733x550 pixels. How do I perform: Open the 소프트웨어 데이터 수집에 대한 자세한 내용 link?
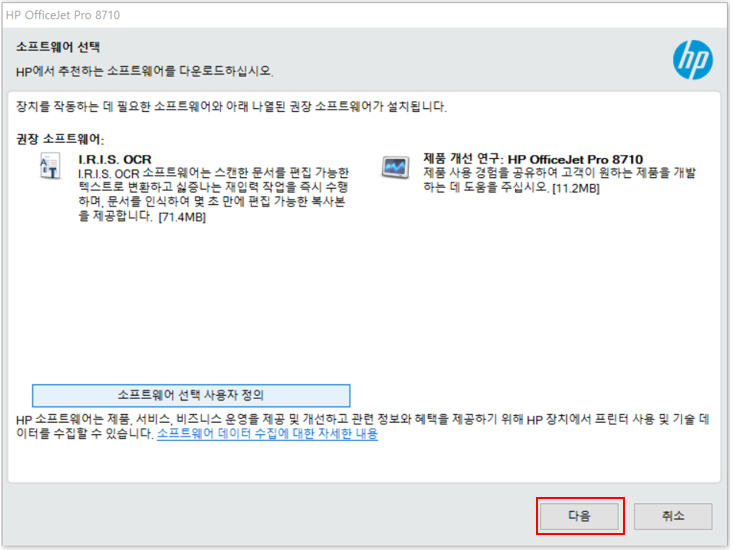pos(267,434)
